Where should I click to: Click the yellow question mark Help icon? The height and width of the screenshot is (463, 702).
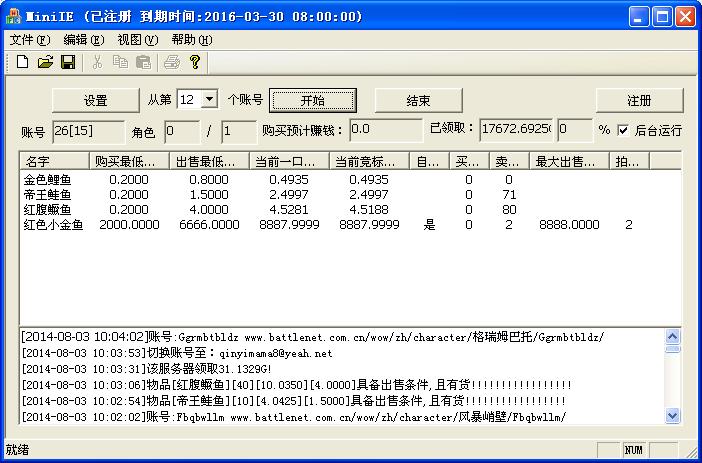(195, 62)
